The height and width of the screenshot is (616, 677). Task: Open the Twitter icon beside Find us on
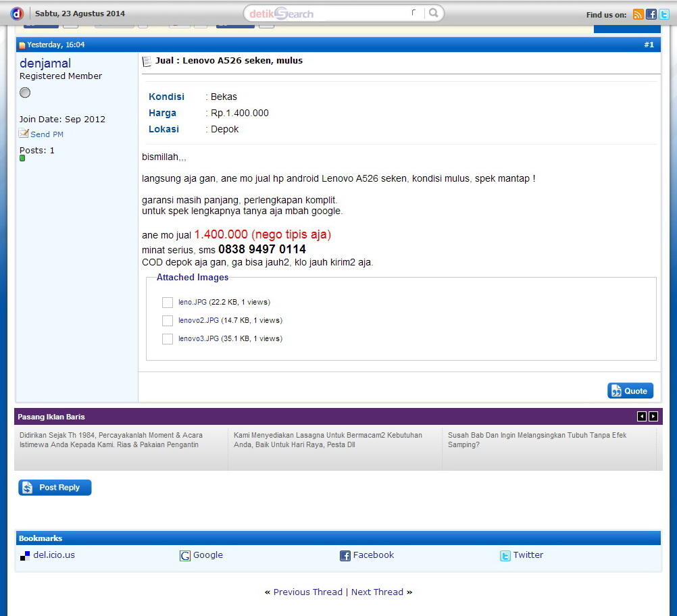[x=664, y=14]
